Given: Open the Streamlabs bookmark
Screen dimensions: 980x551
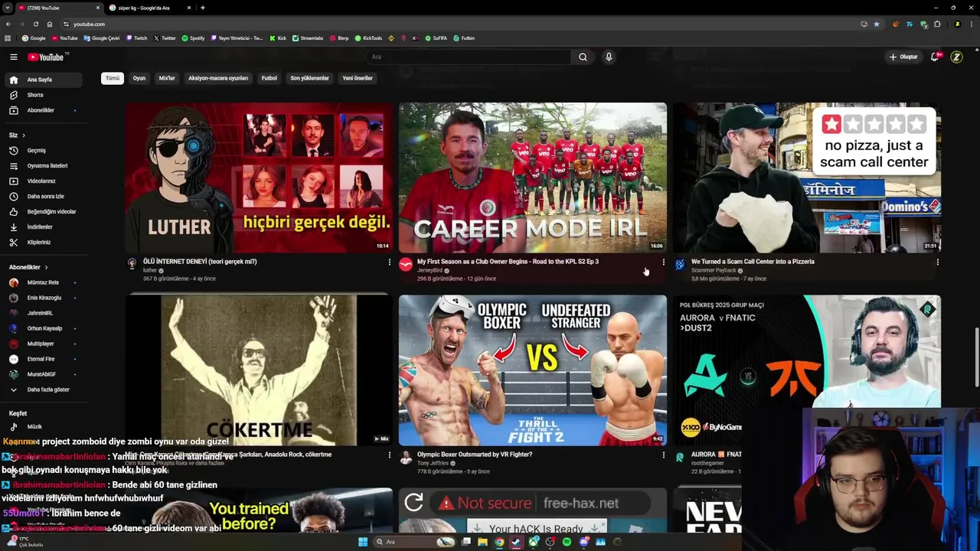Looking at the screenshot, I should [308, 37].
